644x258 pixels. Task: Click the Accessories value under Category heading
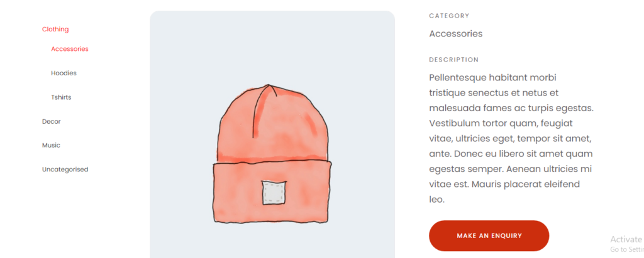(x=456, y=34)
